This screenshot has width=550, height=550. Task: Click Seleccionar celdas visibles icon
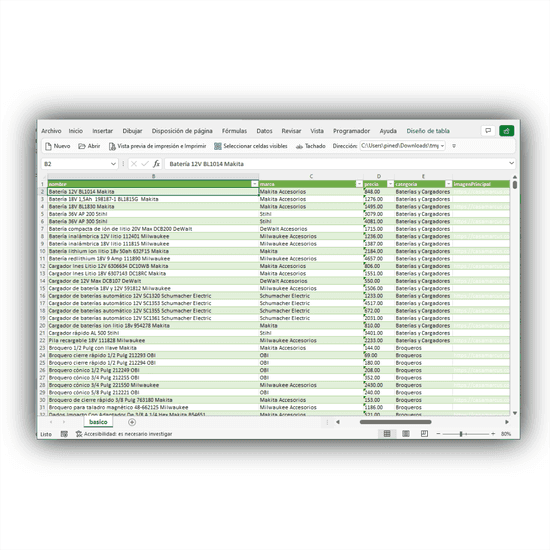point(218,146)
